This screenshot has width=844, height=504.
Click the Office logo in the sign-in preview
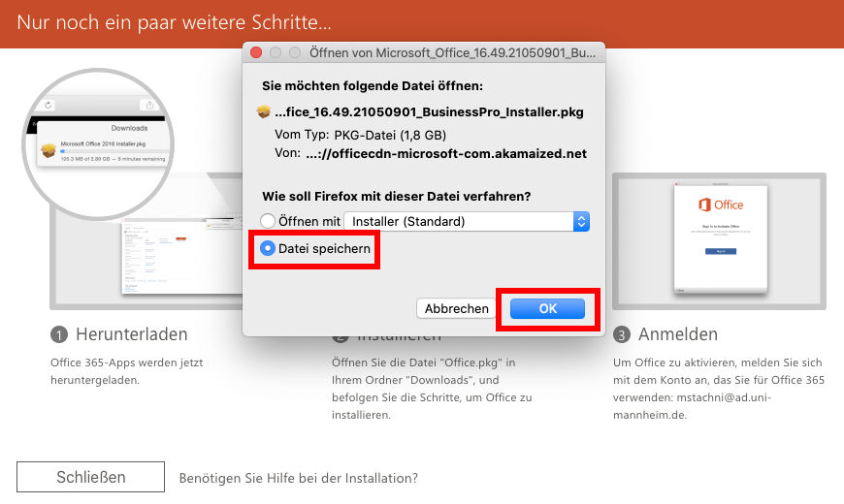click(720, 205)
